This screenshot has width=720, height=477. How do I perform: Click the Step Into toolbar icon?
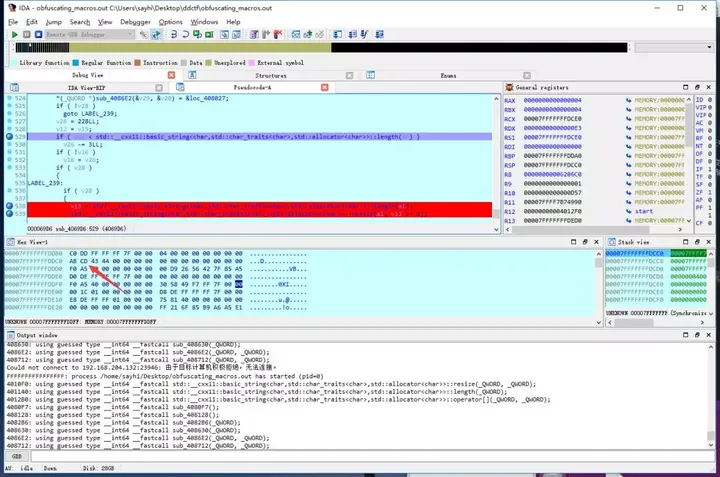(x=174, y=34)
